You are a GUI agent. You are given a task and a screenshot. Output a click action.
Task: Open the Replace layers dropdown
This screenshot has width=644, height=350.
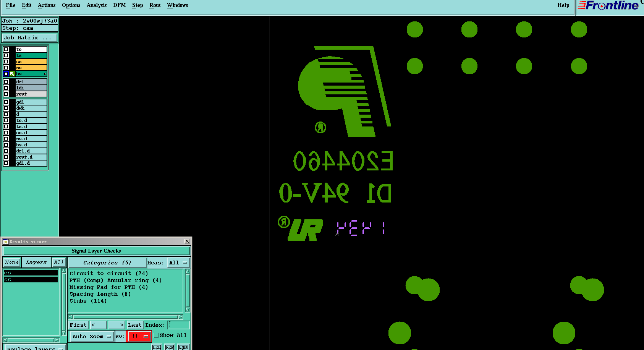click(x=35, y=348)
